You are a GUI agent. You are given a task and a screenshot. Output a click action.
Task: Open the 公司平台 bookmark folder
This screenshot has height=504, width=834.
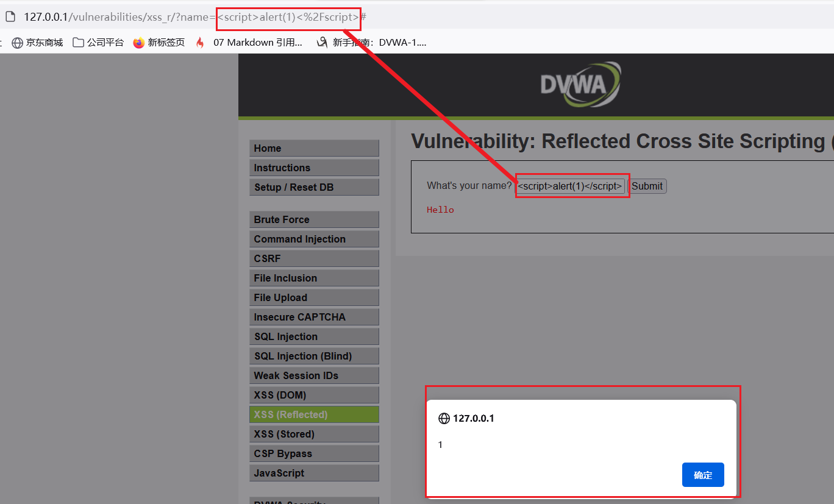[x=98, y=43]
